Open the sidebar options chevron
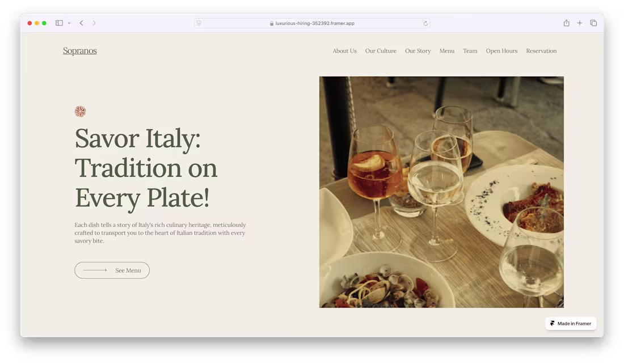This screenshot has height=364, width=624. [x=69, y=23]
